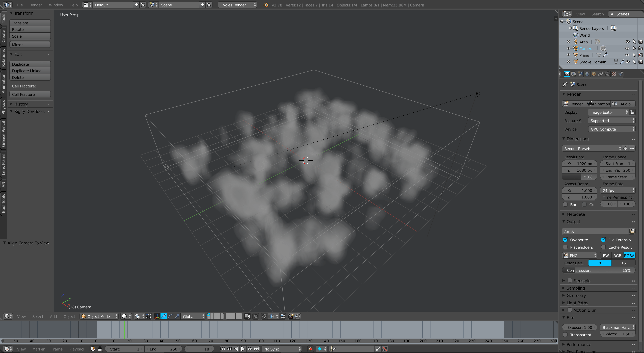Click the OpenGL render active viewport camera icon
This screenshot has height=353, width=644.
pos(291,316)
